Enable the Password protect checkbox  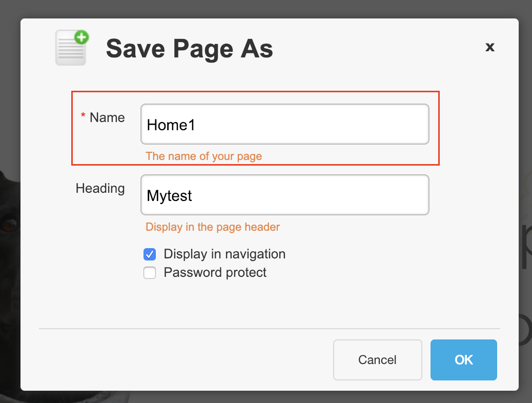point(150,273)
